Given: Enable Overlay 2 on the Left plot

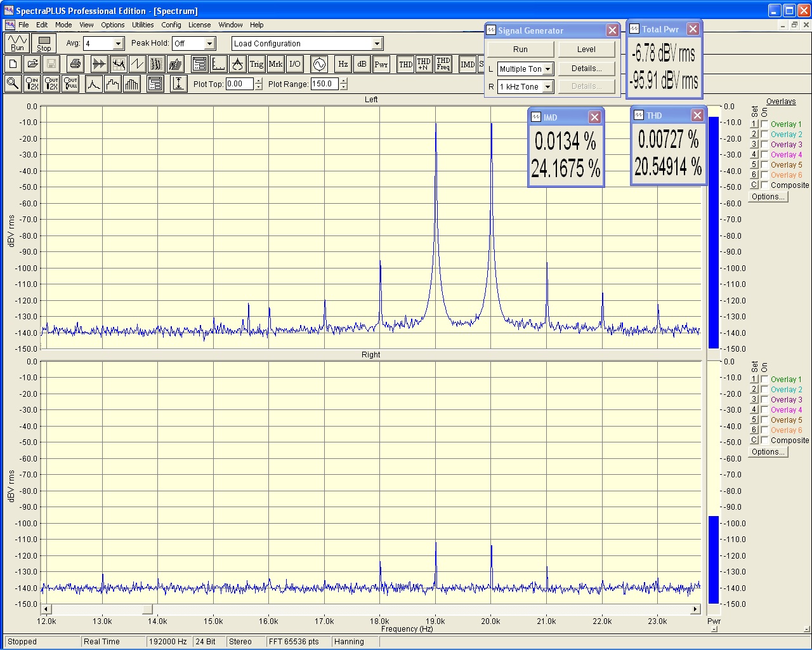Looking at the screenshot, I should point(765,135).
